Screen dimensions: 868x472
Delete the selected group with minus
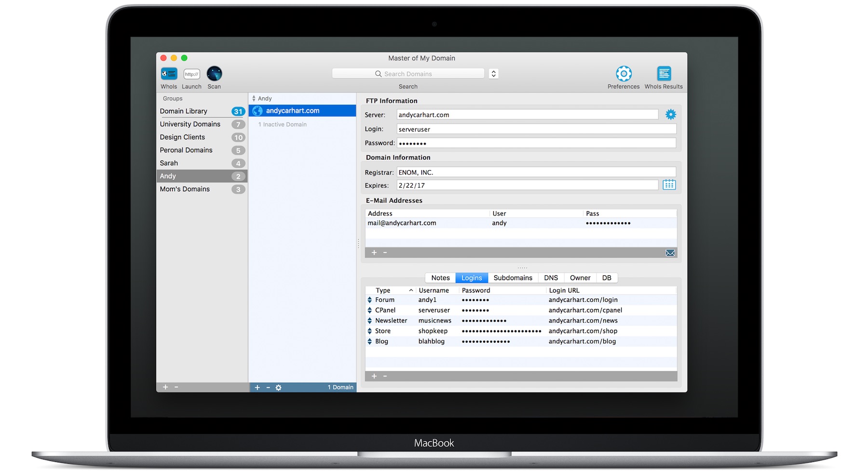click(176, 387)
